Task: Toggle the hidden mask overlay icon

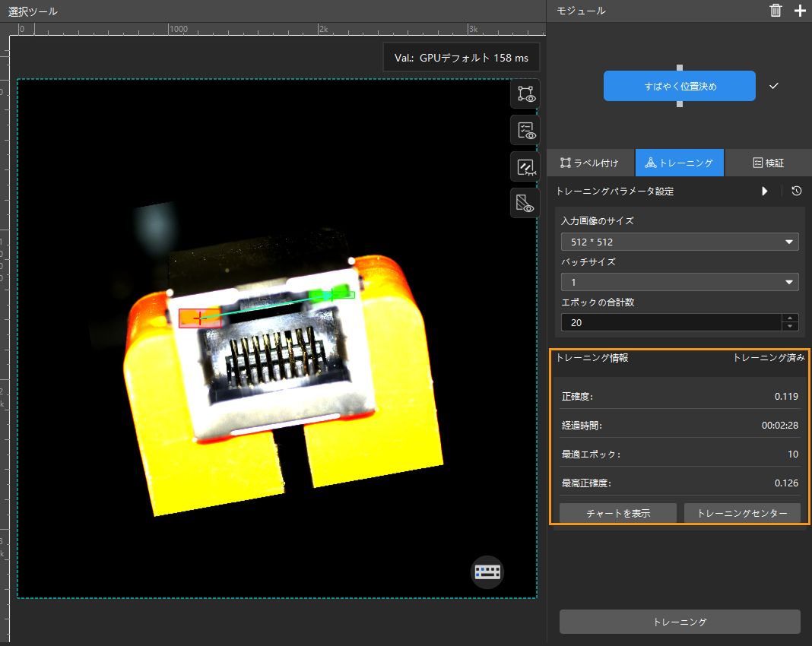Action: 525,166
